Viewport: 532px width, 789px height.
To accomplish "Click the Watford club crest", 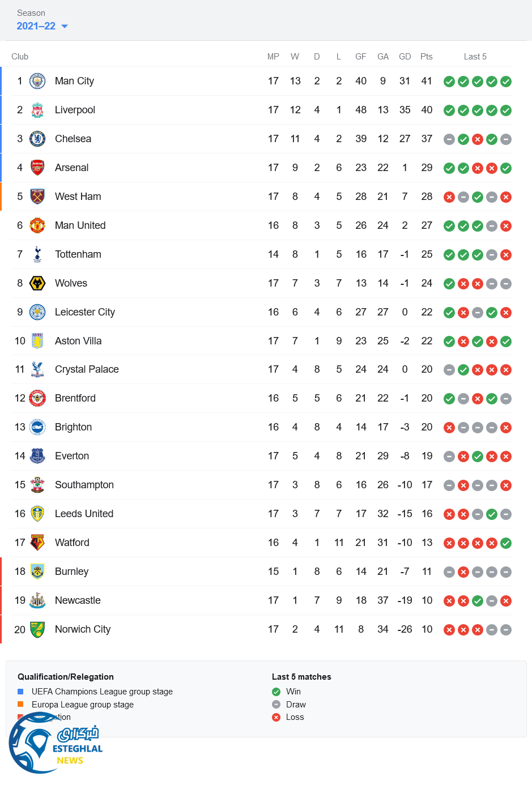I will (37, 543).
